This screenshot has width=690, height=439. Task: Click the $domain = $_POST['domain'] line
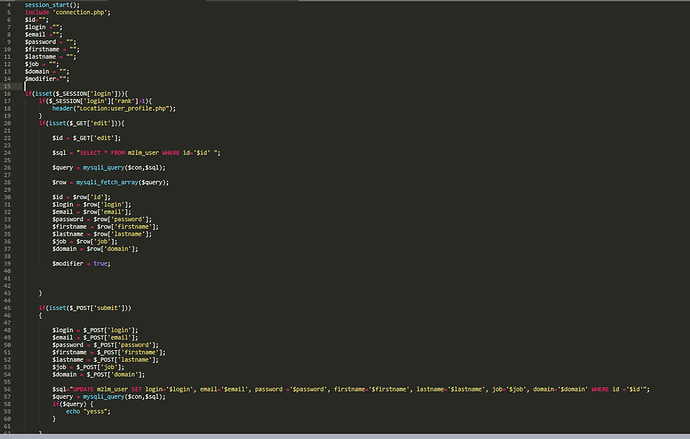(x=98, y=374)
